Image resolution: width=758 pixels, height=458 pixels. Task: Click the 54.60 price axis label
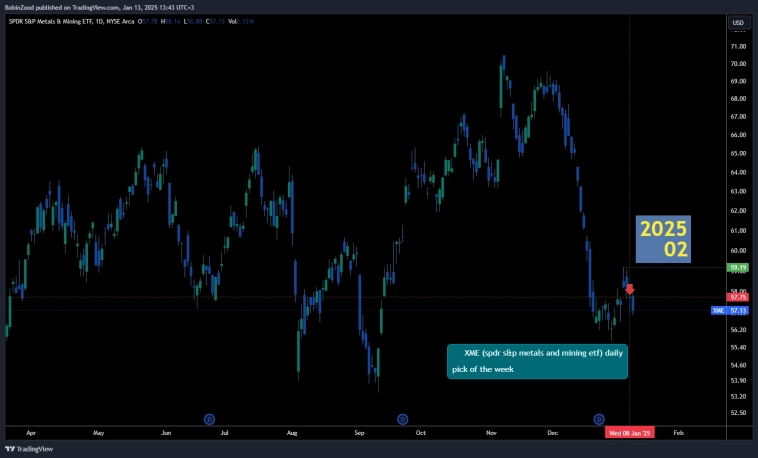pos(738,365)
